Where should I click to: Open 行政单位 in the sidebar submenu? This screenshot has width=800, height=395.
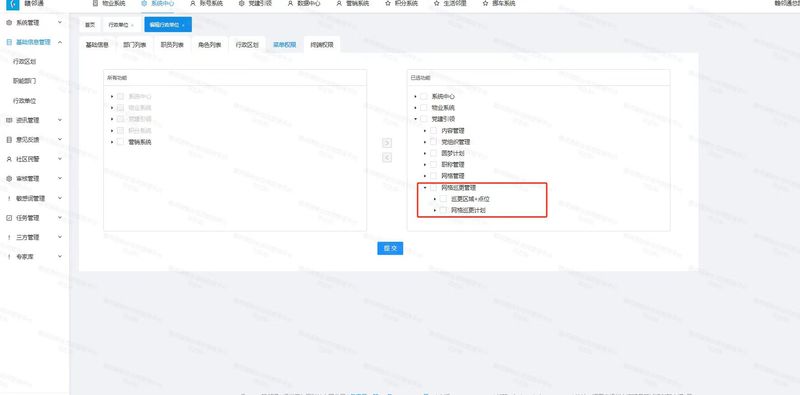click(24, 101)
